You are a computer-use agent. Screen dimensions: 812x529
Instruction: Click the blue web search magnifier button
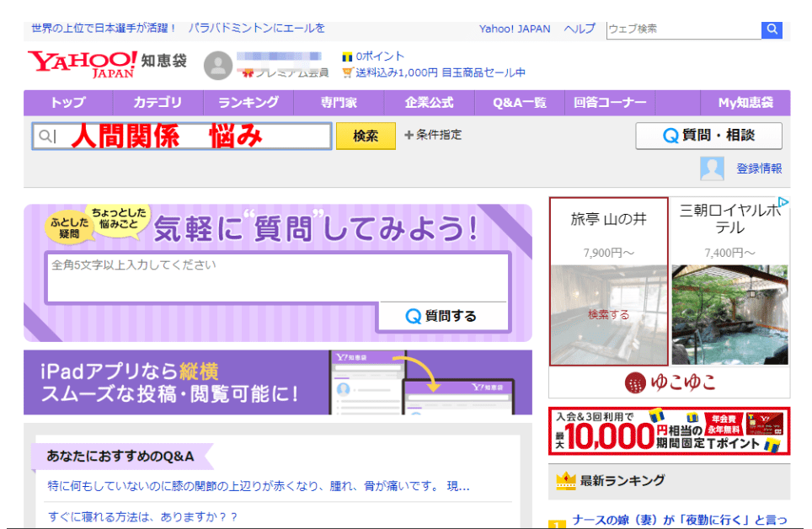pyautogui.click(x=772, y=29)
